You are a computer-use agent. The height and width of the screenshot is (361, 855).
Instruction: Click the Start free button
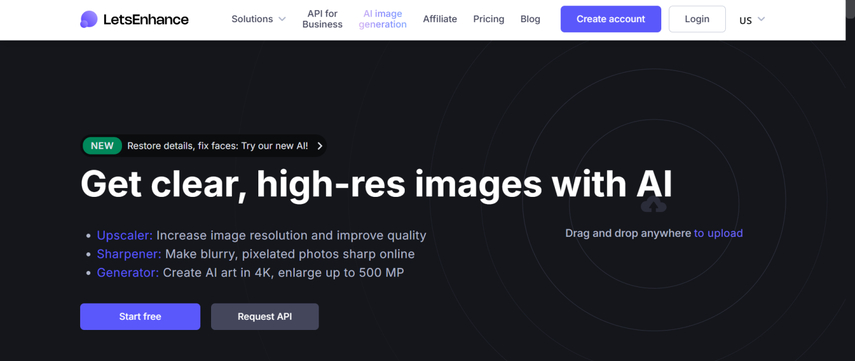[x=140, y=317]
